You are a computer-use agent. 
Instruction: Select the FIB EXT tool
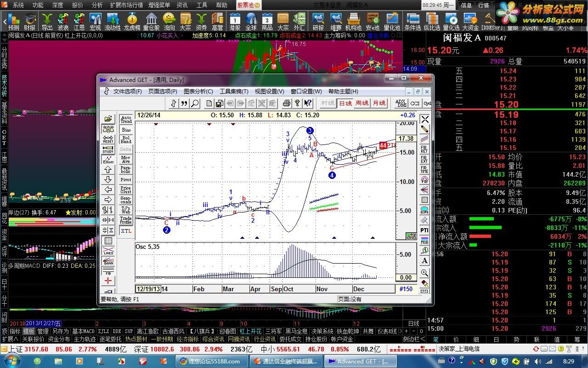point(424,160)
